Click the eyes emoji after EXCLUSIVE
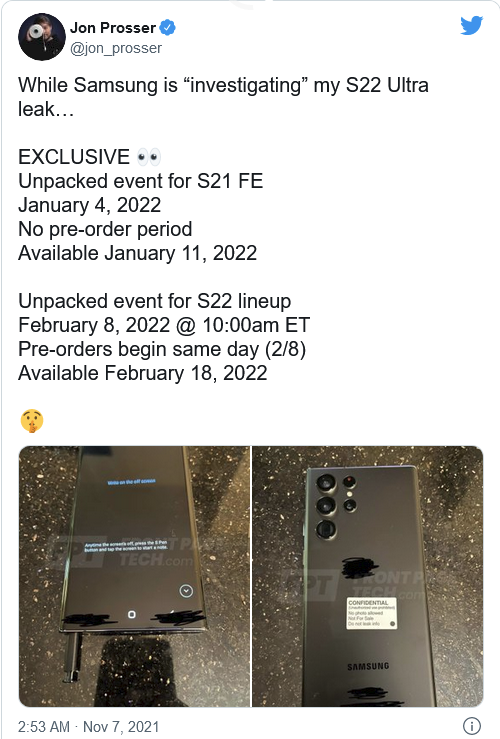 coord(148,157)
